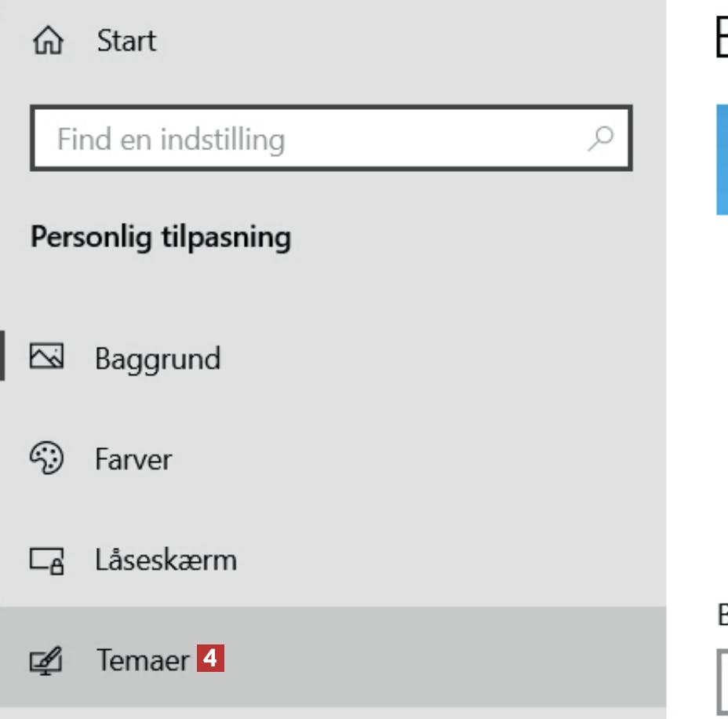728x719 pixels.
Task: Click the cut-off label above the dropdown box
Action: click(723, 615)
